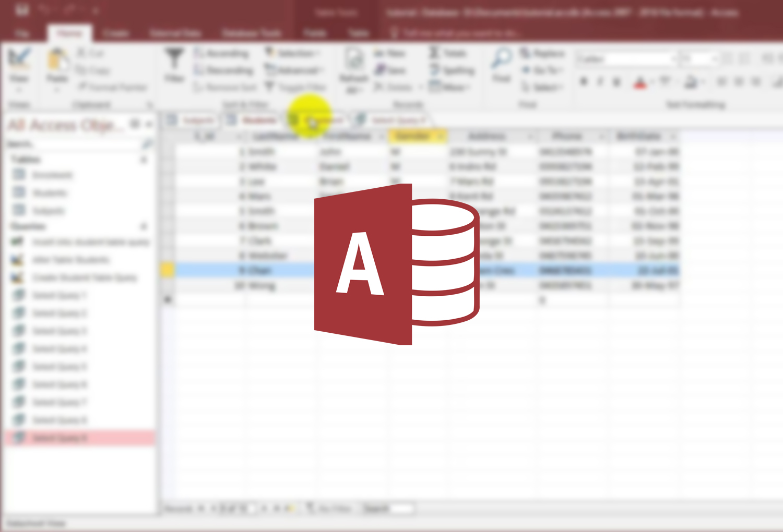This screenshot has height=532, width=783.
Task: Click the View datasheet icon
Action: pyautogui.click(x=19, y=58)
